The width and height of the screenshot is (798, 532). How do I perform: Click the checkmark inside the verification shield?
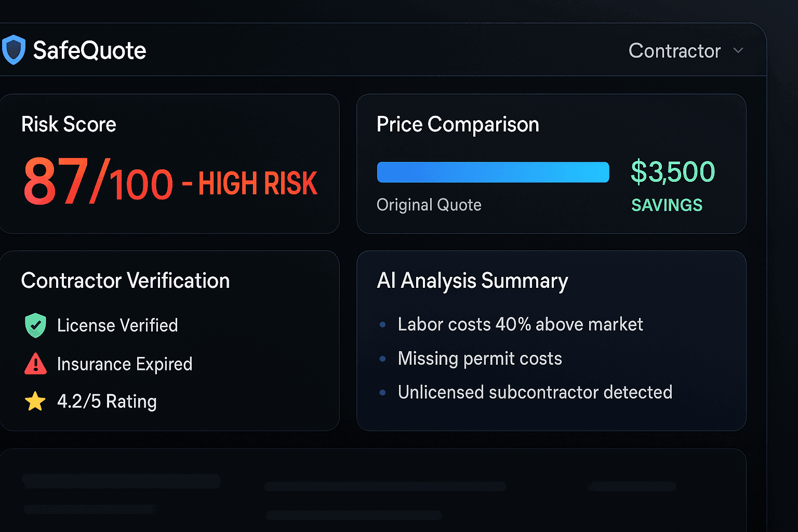[x=35, y=325]
